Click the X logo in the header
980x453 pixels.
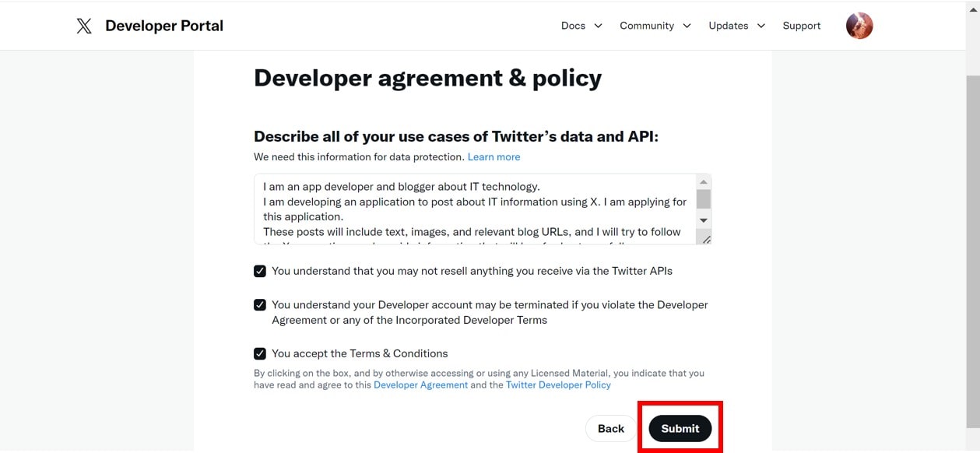(x=84, y=26)
